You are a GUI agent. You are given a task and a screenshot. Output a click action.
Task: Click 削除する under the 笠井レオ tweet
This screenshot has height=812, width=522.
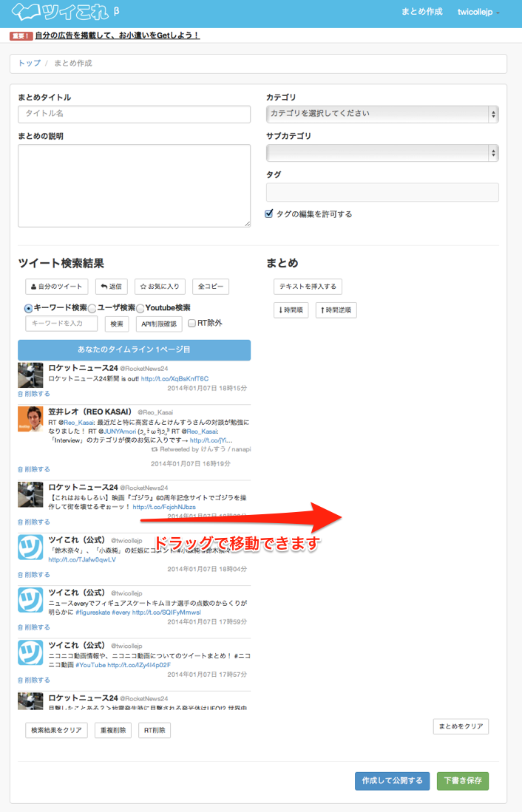[34, 469]
